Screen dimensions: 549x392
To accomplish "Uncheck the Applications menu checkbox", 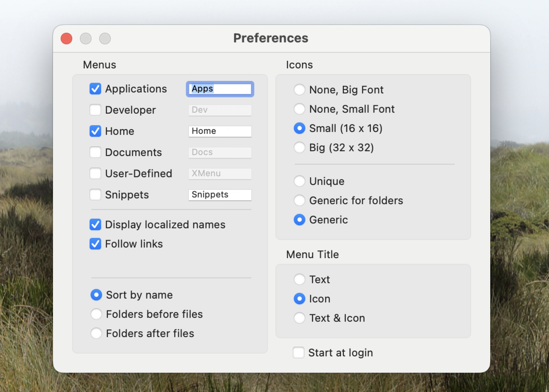I will tap(95, 89).
